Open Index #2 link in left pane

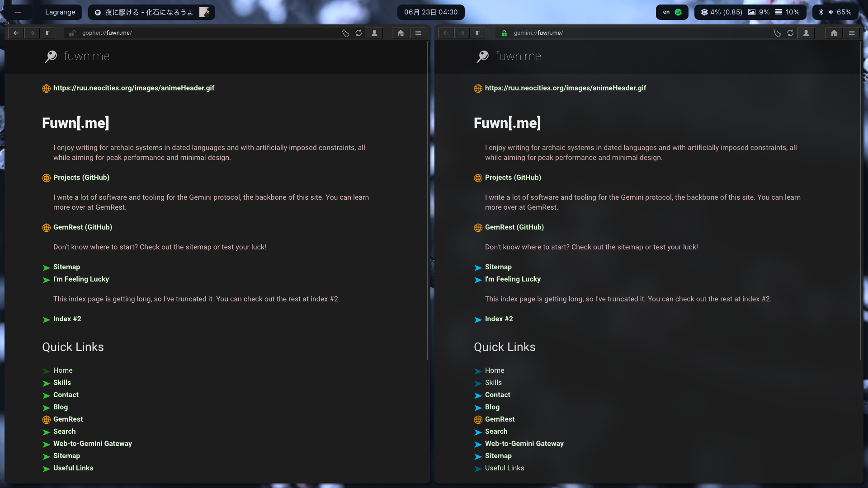point(67,319)
